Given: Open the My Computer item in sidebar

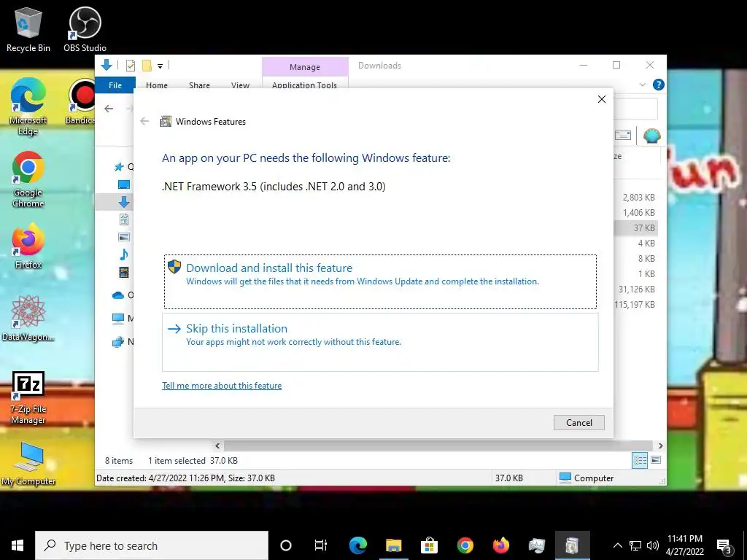Looking at the screenshot, I should click(x=123, y=318).
